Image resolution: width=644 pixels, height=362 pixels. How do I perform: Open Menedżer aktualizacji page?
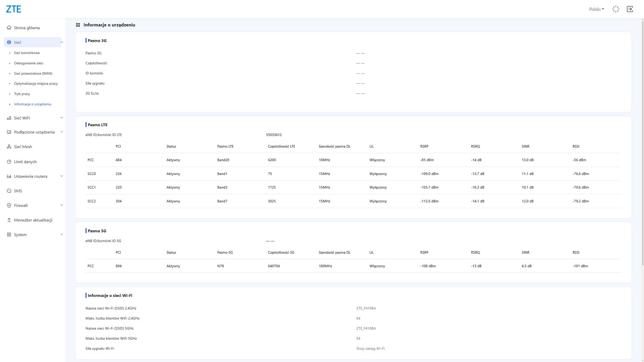point(33,220)
